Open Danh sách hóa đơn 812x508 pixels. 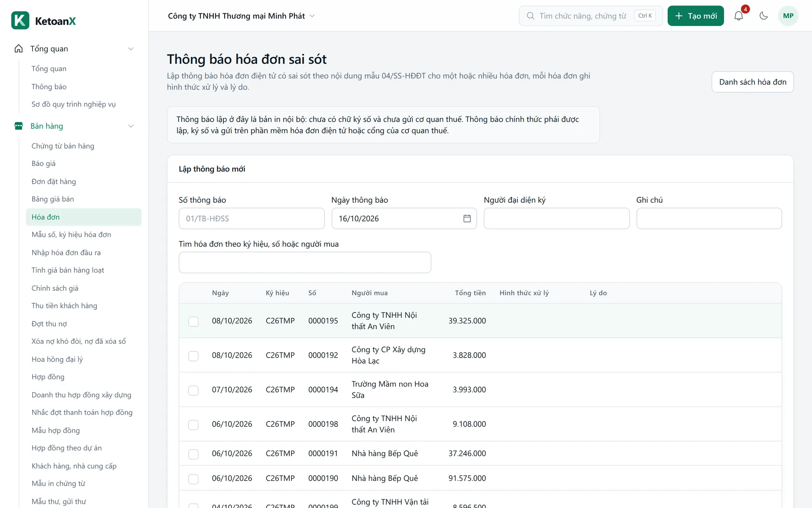point(752,82)
